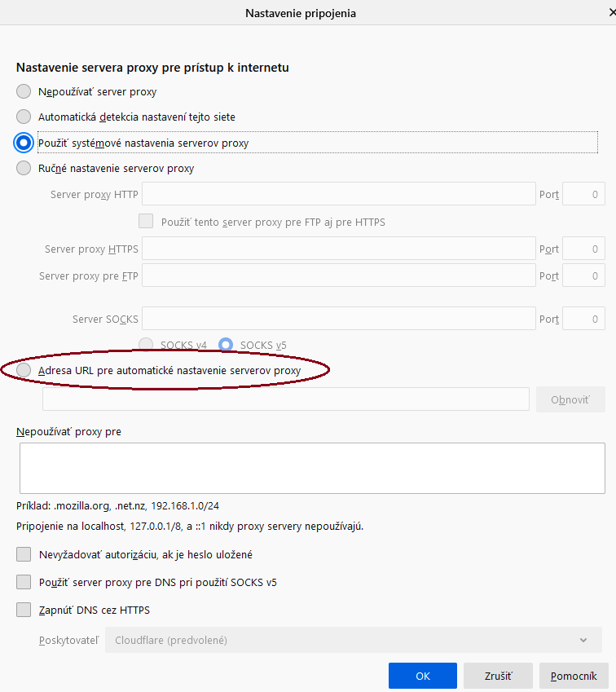
Task: Choose 'Automatická detekcia nastavení tejto siete'
Action: point(24,117)
